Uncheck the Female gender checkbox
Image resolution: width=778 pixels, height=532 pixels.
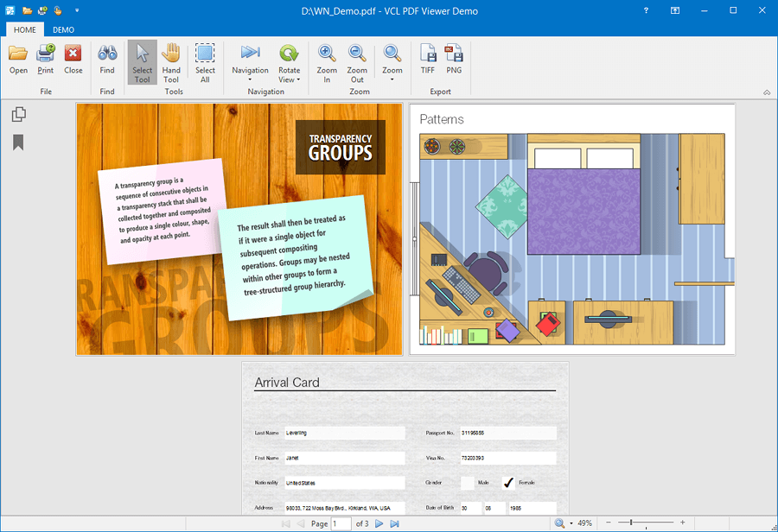click(x=509, y=483)
